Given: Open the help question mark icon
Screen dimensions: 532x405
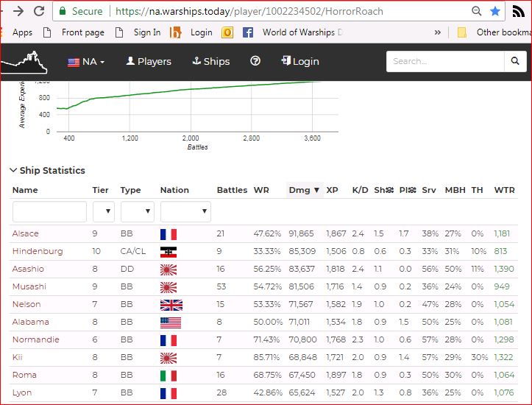Looking at the screenshot, I should 255,61.
